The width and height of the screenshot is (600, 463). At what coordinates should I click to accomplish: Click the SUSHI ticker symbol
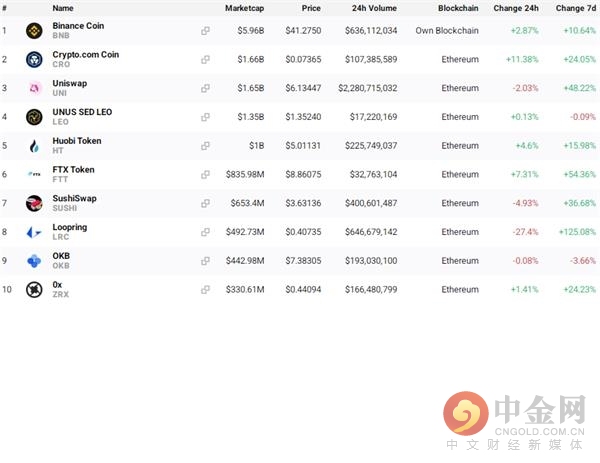coord(65,208)
